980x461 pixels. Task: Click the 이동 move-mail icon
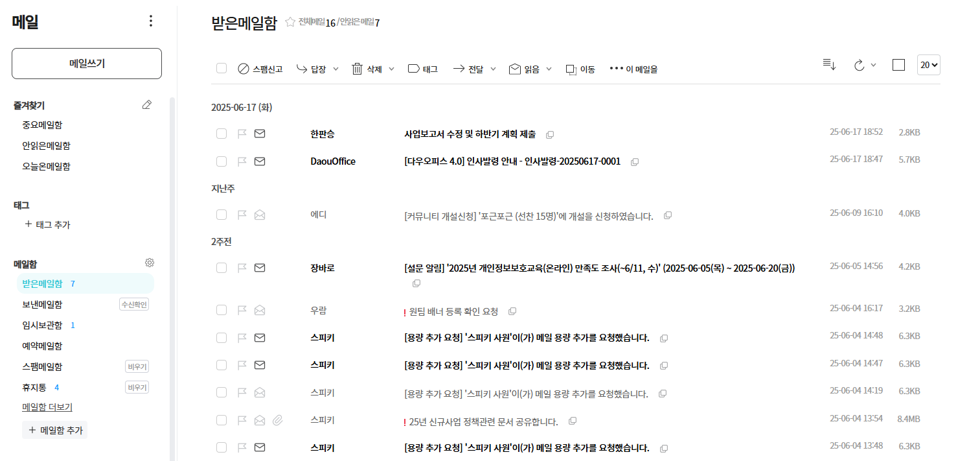coord(571,68)
